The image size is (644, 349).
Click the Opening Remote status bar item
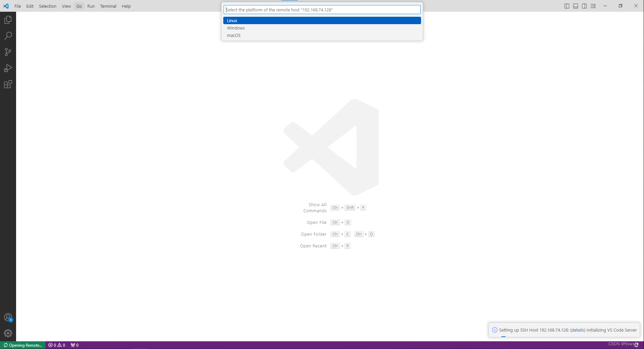pyautogui.click(x=23, y=345)
